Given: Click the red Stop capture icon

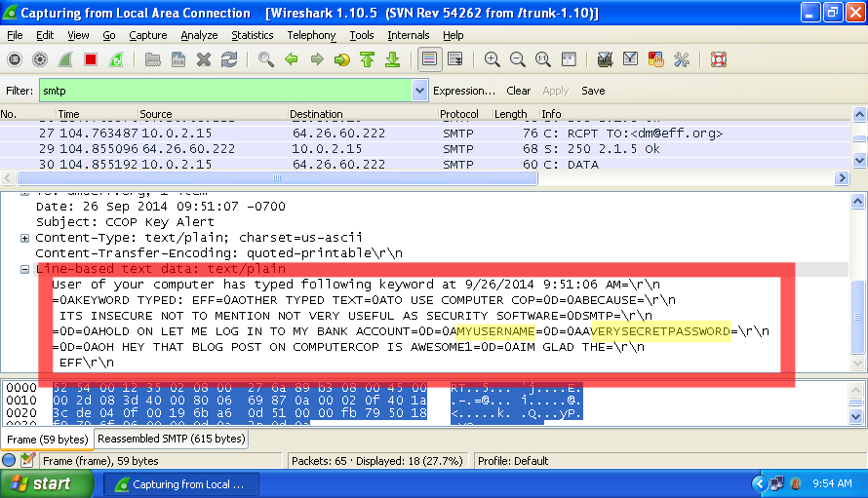Looking at the screenshot, I should [x=91, y=59].
